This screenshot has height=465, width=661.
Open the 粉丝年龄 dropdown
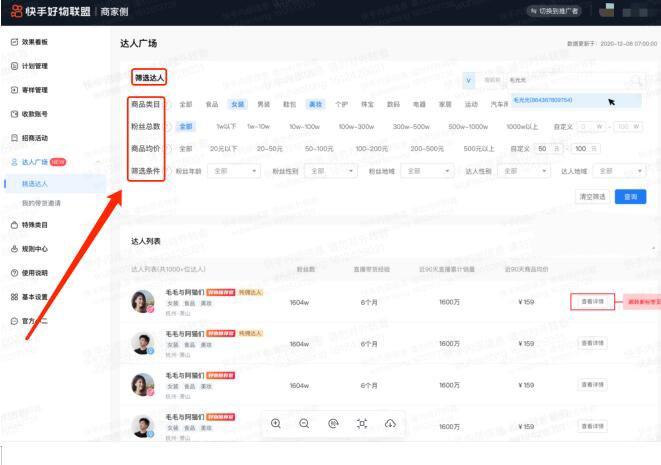tap(231, 171)
